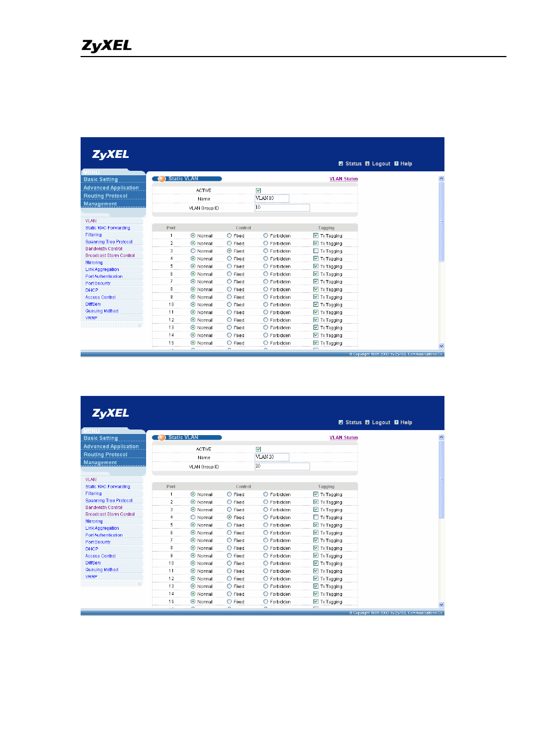Click the Status icon in VLAN10 screenshot
Viewport: 534px width, 756px height.
(x=341, y=164)
